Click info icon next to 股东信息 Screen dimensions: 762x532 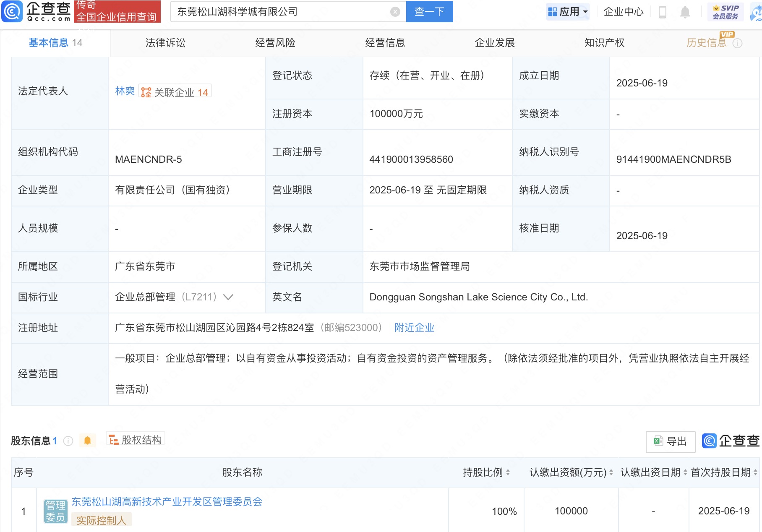pos(68,441)
